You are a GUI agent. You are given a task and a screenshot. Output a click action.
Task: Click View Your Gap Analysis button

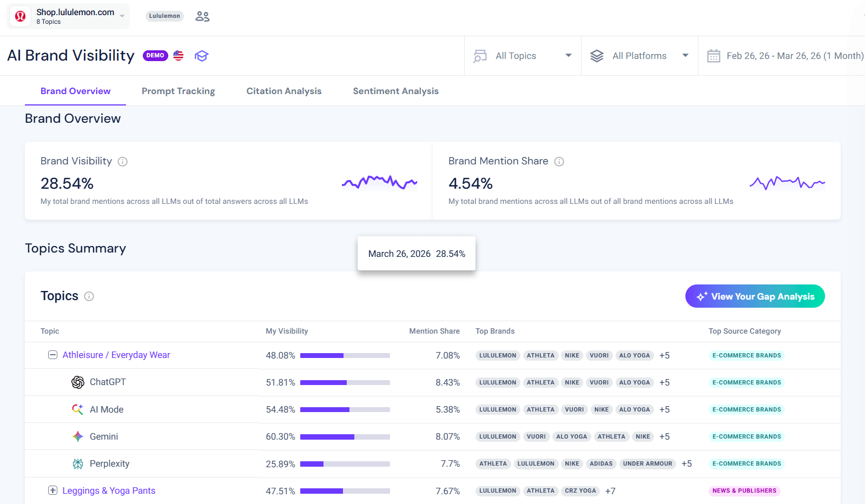tap(755, 296)
